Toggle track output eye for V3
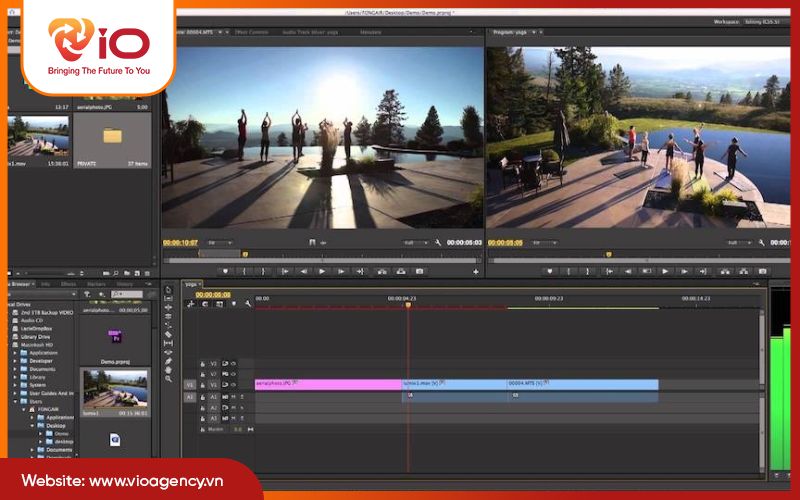The image size is (800, 500). point(233,364)
